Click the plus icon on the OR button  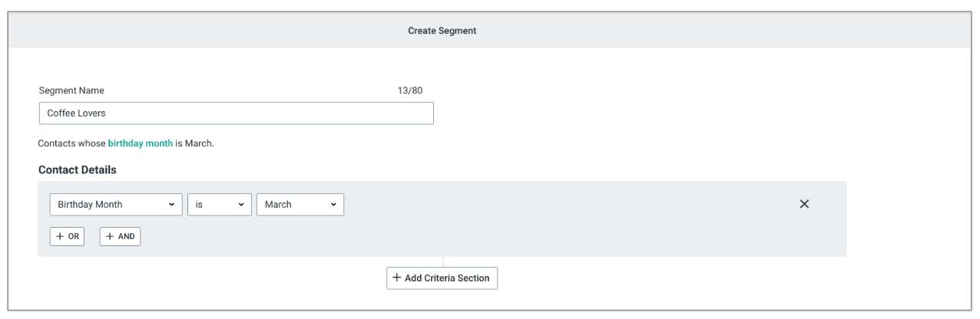point(60,237)
